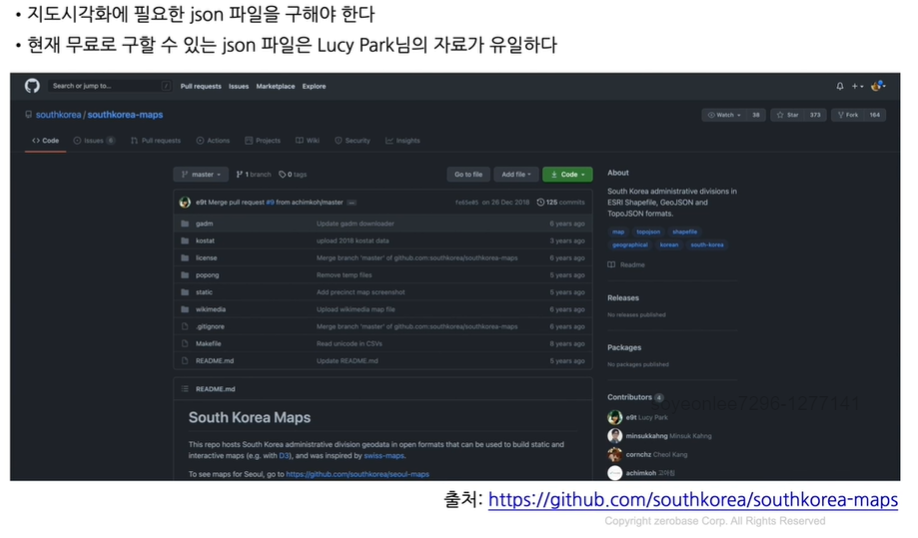Viewport: 918px width, 538px height.
Task: Select the geographical topic tag
Action: [x=630, y=245]
